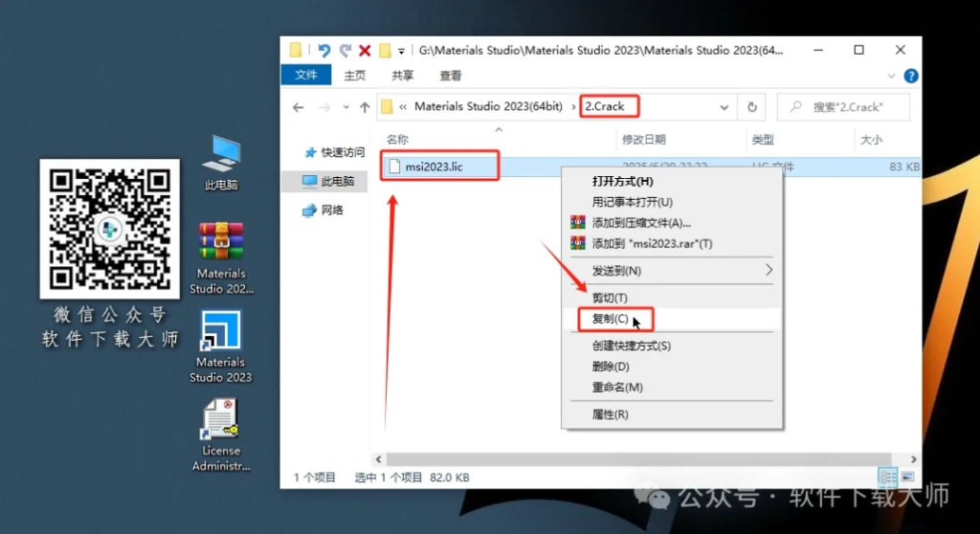Choose 剪切(T) from context menu
Screen dimensions: 980x534
pyautogui.click(x=672, y=298)
